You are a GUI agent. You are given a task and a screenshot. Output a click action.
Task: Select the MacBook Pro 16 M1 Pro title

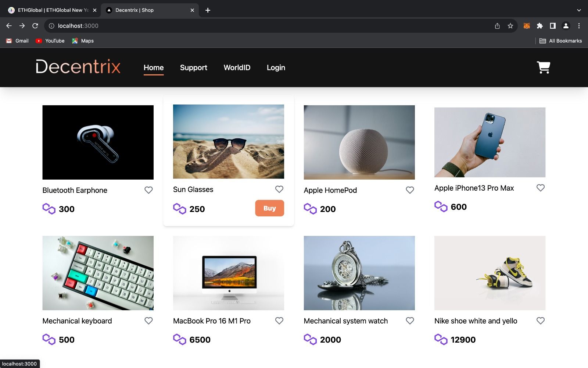tap(212, 321)
